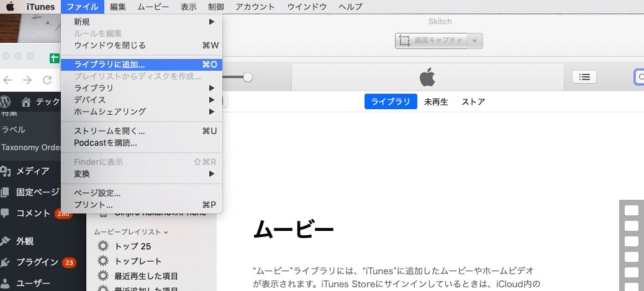Click the WordPress logo icon
The width and height of the screenshot is (644, 291).
click(x=5, y=102)
